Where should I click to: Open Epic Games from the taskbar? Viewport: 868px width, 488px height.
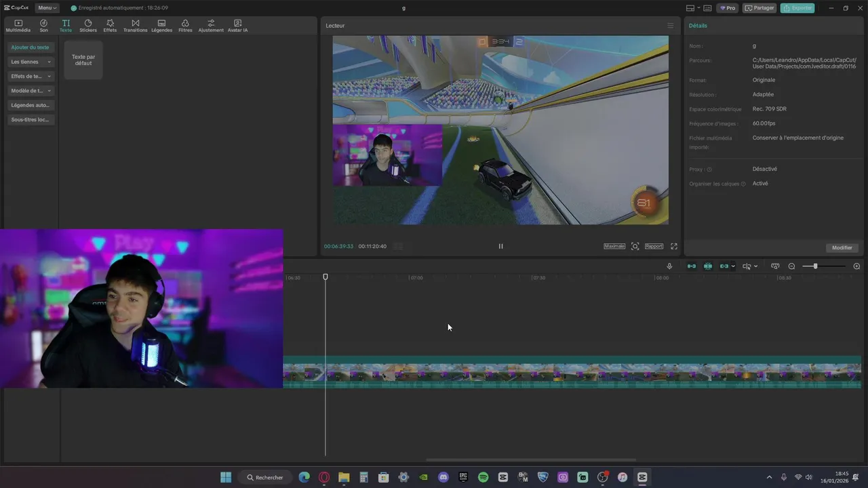click(463, 477)
